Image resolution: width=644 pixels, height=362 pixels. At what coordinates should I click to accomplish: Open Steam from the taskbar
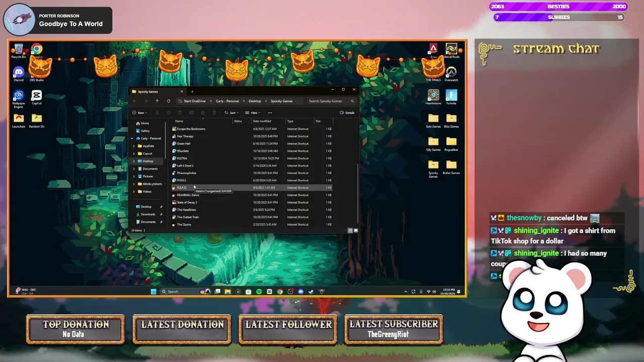click(311, 292)
